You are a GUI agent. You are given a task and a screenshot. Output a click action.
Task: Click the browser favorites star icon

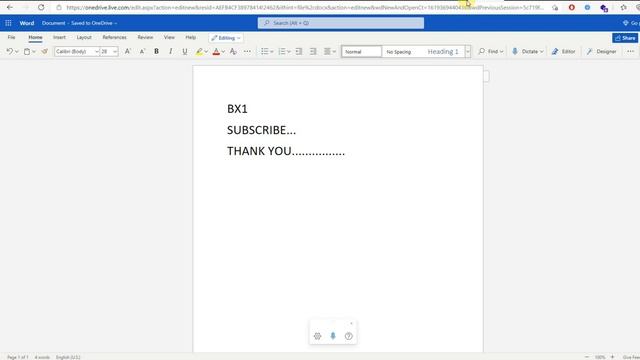pos(623,7)
